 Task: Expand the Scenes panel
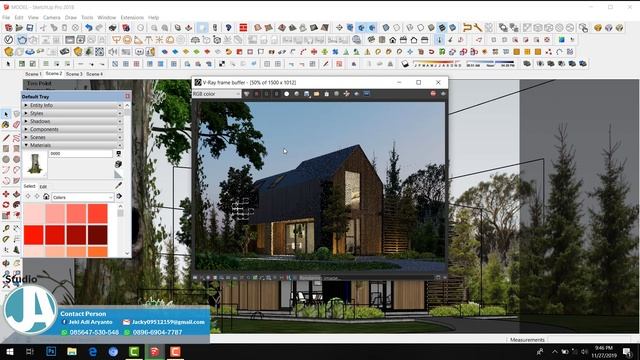[73, 137]
